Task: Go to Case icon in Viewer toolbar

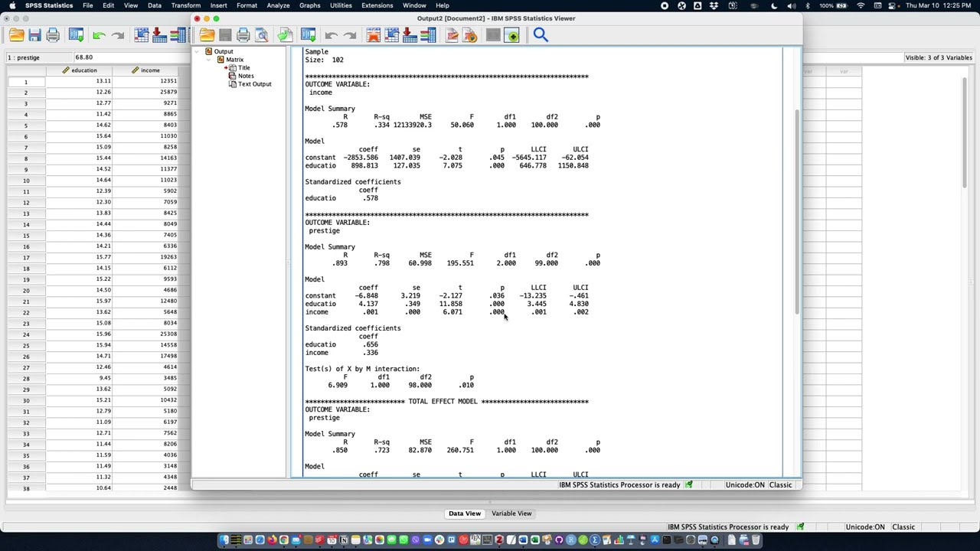Action: (392, 35)
